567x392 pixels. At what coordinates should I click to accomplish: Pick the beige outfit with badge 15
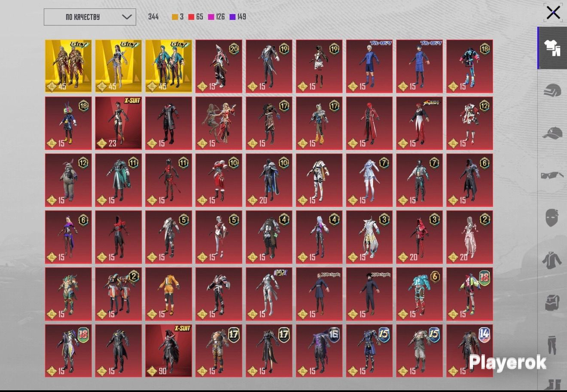[420, 351]
